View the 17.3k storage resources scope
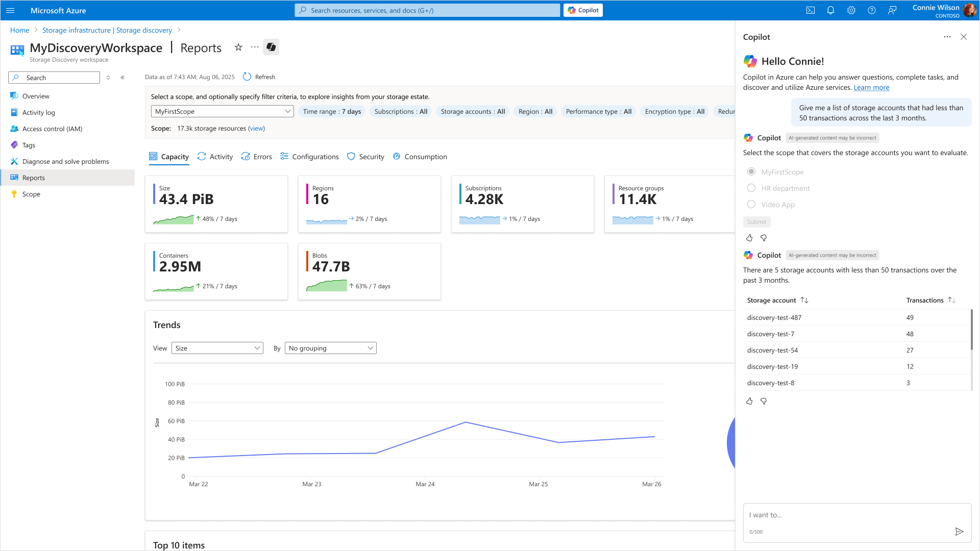 coord(257,129)
